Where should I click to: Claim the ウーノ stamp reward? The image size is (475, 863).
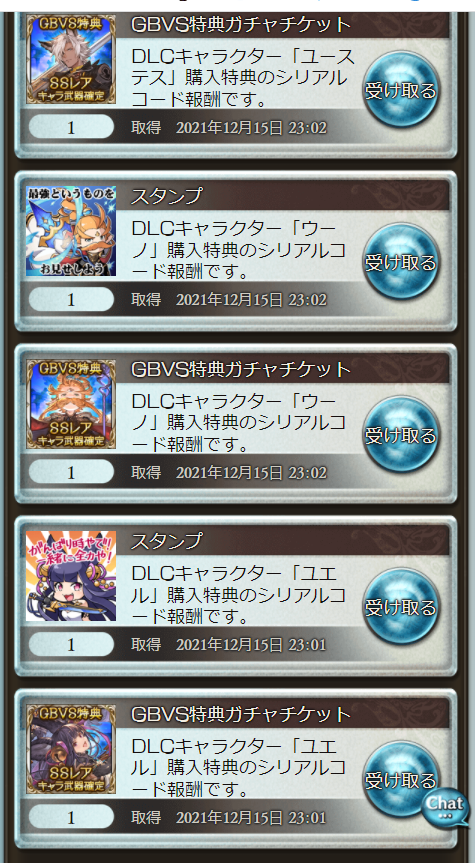pos(401,261)
